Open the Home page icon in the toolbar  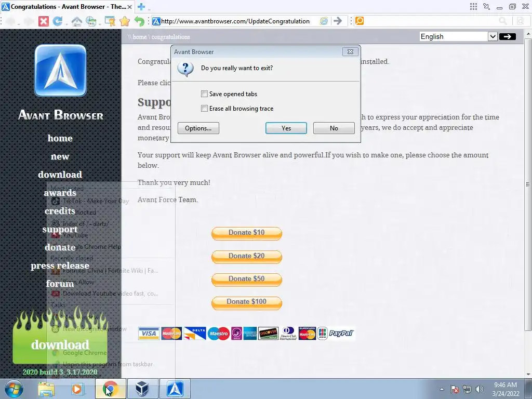[77, 21]
